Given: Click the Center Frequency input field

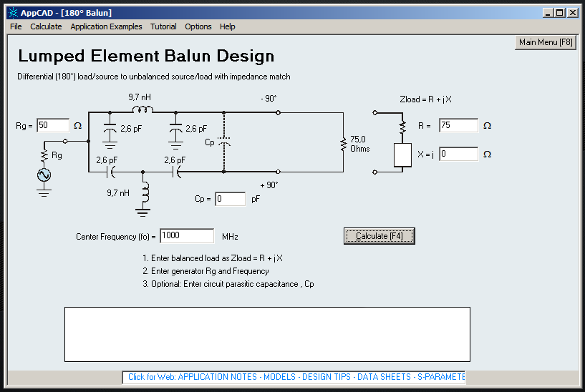Looking at the screenshot, I should [x=187, y=236].
